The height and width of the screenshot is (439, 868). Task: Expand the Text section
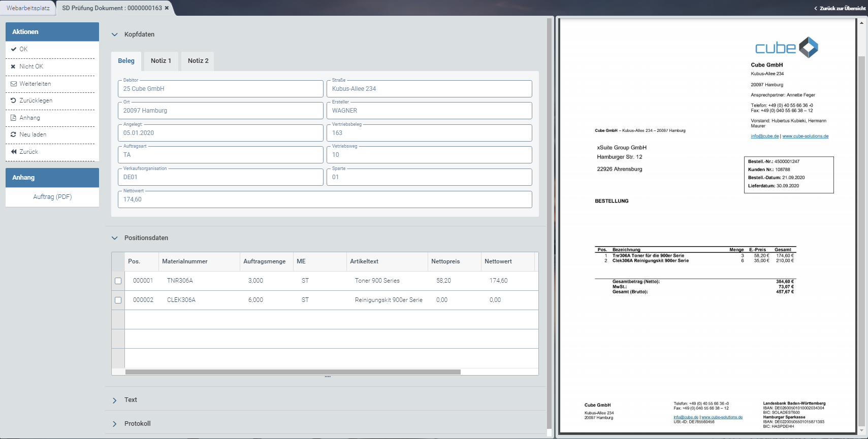point(115,400)
